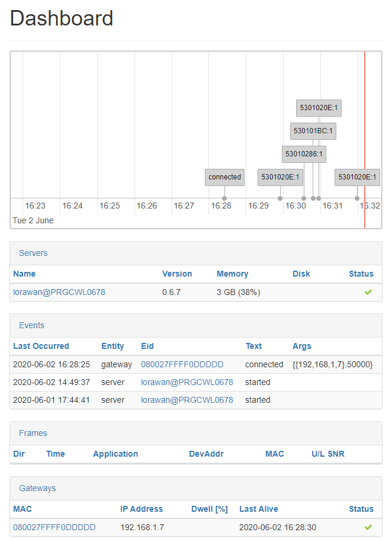The width and height of the screenshot is (392, 542).
Task: Select the 530101BC:1 timeline label
Action: click(x=313, y=131)
